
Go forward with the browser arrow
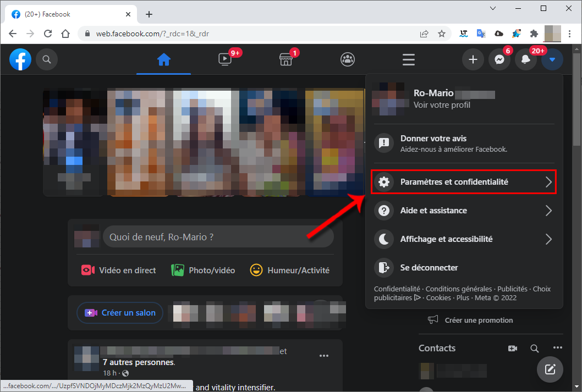30,34
